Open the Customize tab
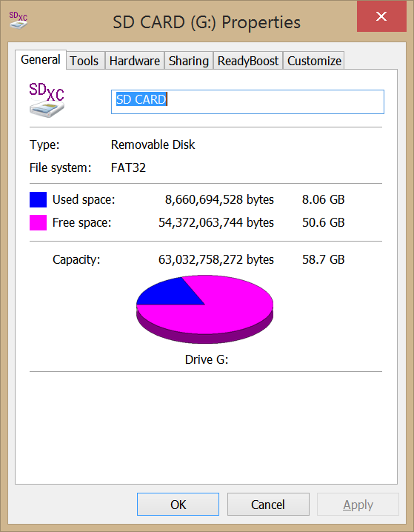414x532 pixels. pos(314,61)
